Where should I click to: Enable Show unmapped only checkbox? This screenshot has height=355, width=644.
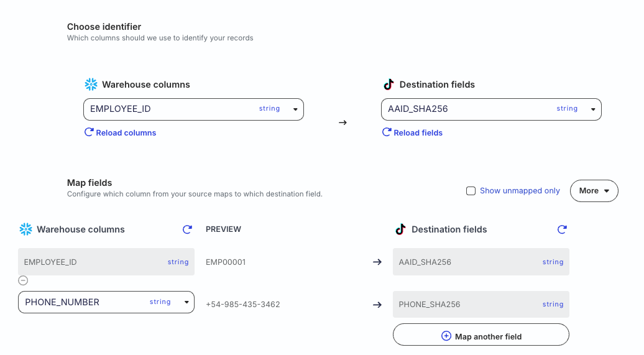(471, 191)
